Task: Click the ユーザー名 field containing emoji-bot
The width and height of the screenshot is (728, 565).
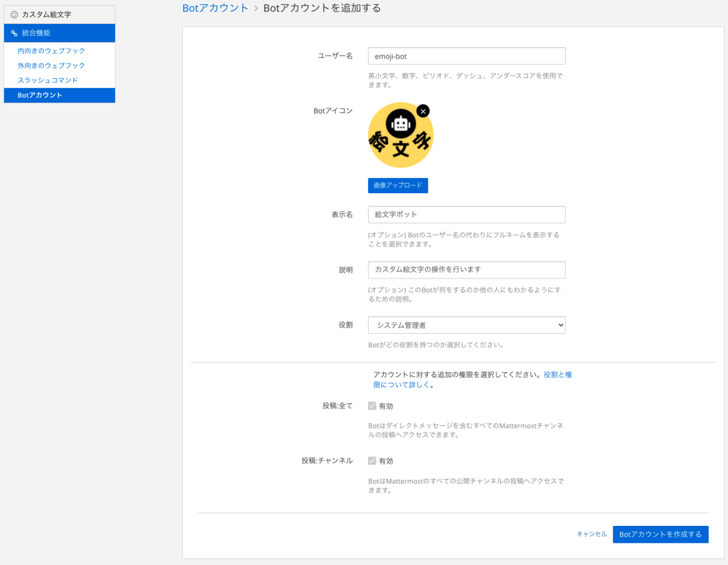Action: click(x=466, y=56)
